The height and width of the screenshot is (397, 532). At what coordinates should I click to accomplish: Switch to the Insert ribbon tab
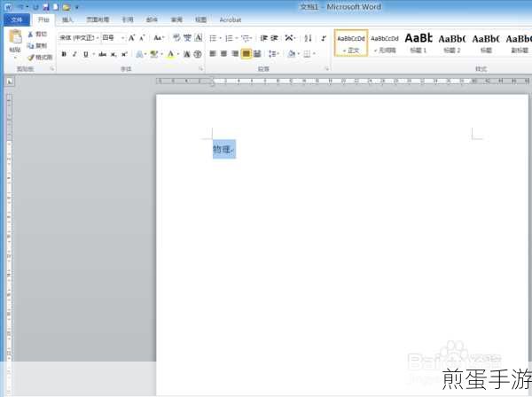(x=67, y=19)
